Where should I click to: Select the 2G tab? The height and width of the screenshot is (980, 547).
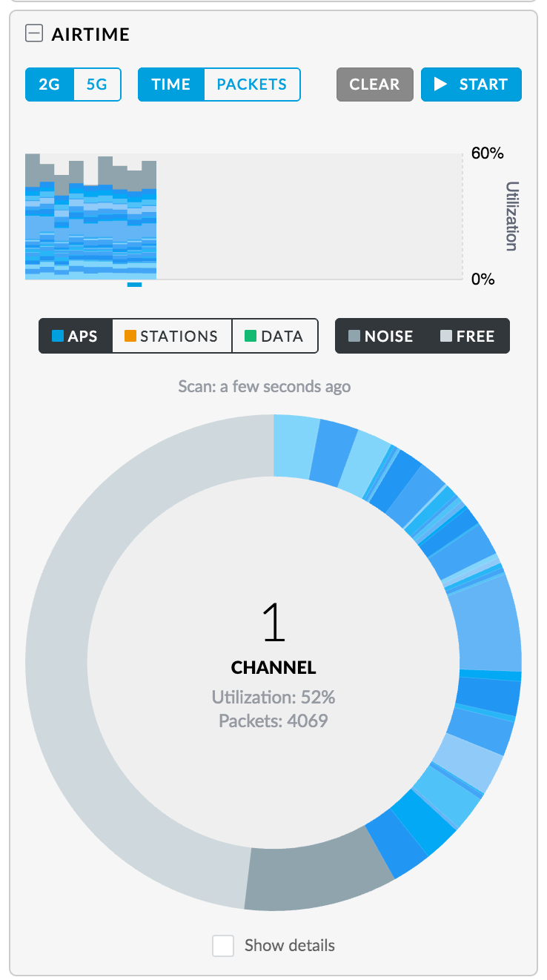[50, 85]
